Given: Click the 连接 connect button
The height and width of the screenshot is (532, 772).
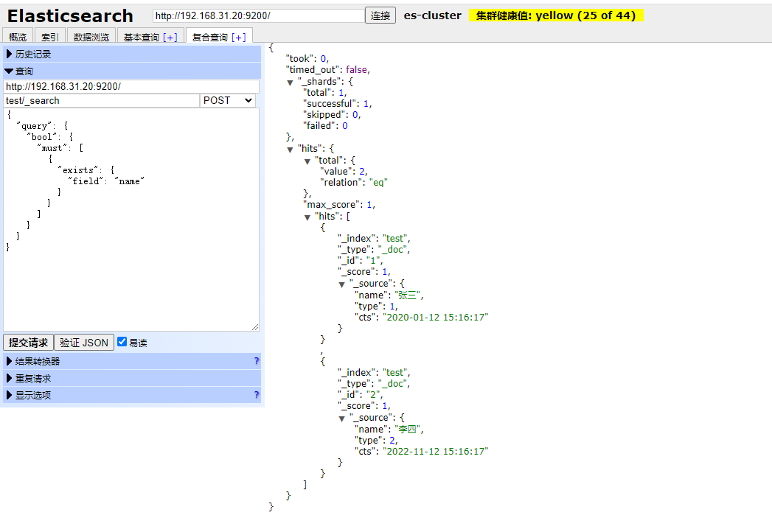Looking at the screenshot, I should point(380,15).
